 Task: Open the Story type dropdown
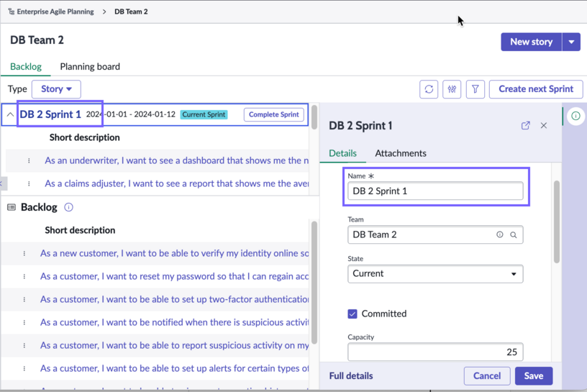pos(56,89)
